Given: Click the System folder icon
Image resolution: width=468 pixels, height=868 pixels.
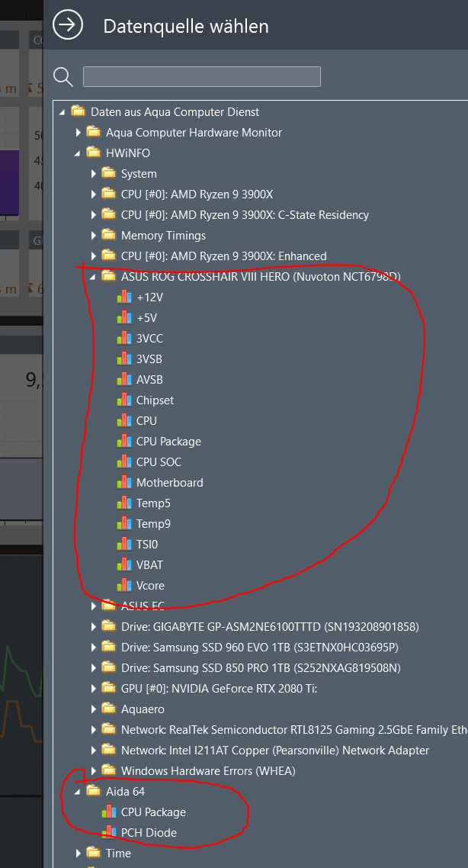Looking at the screenshot, I should 108,174.
